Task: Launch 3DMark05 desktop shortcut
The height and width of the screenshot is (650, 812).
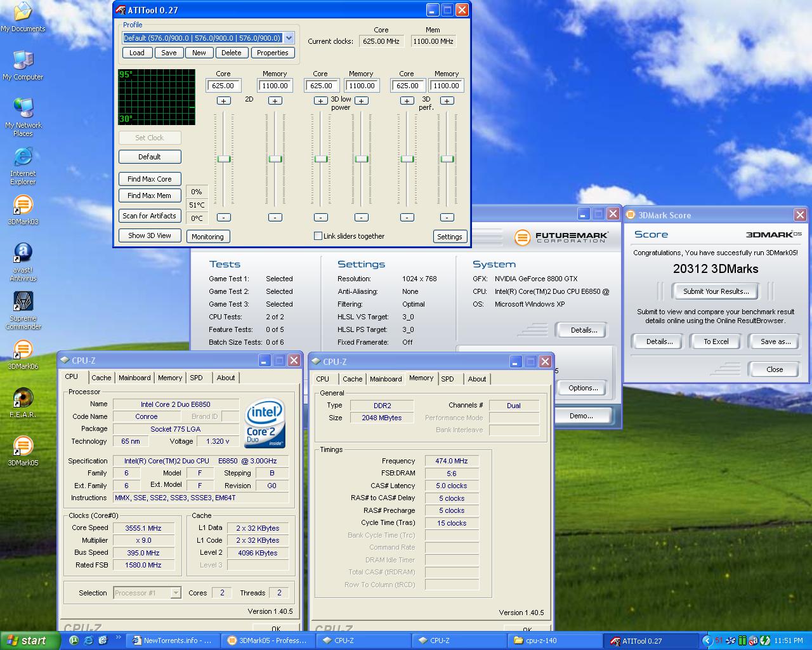Action: pos(23,451)
